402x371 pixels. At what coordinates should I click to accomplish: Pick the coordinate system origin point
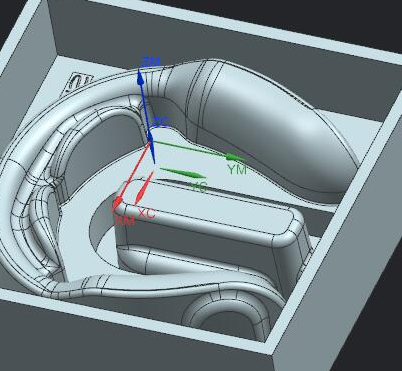(x=150, y=142)
